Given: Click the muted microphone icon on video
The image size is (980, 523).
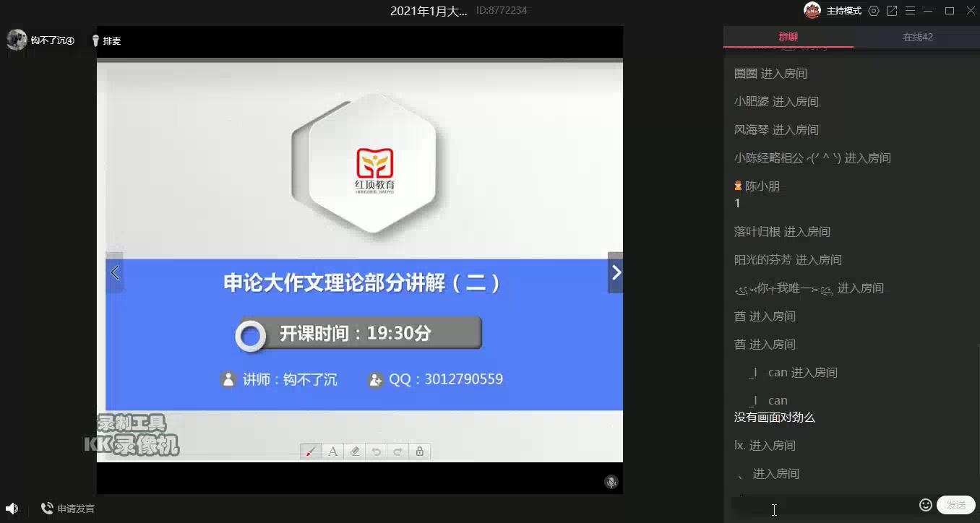Looking at the screenshot, I should tap(611, 482).
